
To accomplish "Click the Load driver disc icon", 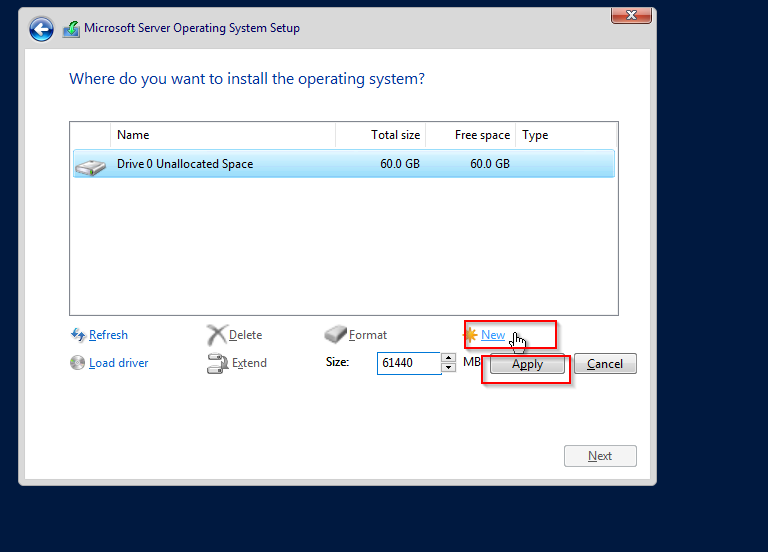I will 77,362.
